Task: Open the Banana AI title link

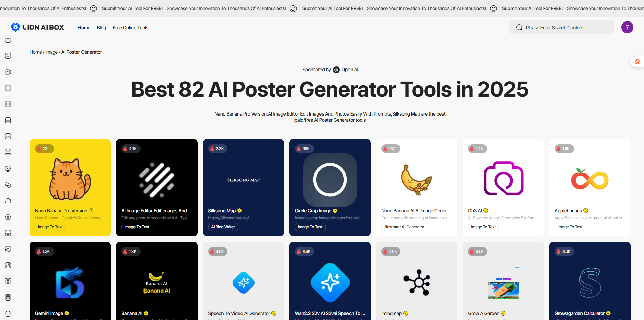Action: (x=132, y=313)
